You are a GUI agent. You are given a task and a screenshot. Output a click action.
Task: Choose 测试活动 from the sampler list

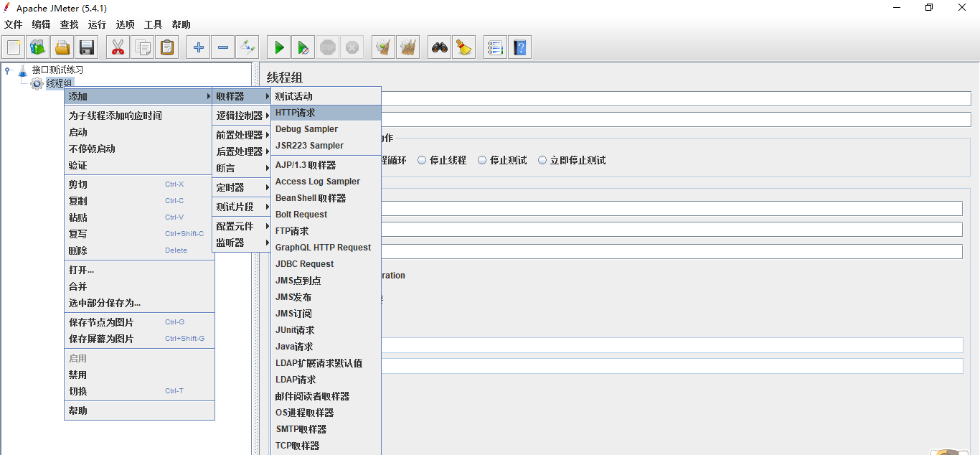click(x=326, y=96)
